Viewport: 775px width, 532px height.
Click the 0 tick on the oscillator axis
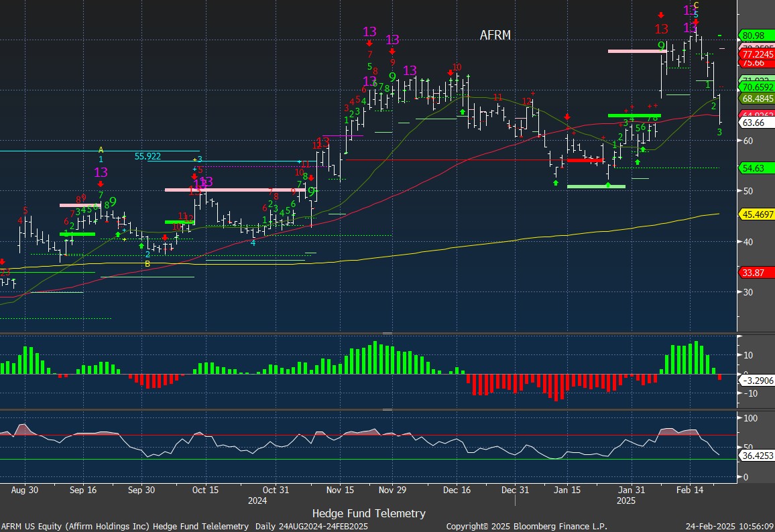[x=746, y=477]
